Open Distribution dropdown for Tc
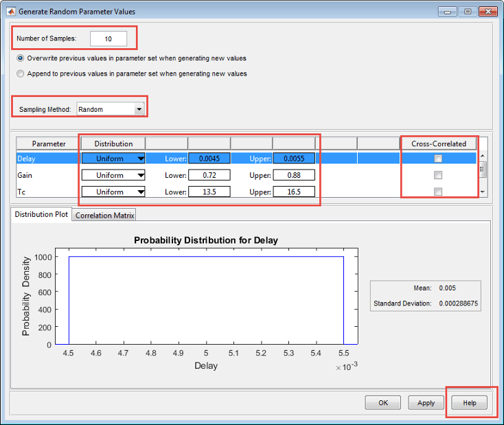Viewport: 504px width, 425px height. (113, 192)
